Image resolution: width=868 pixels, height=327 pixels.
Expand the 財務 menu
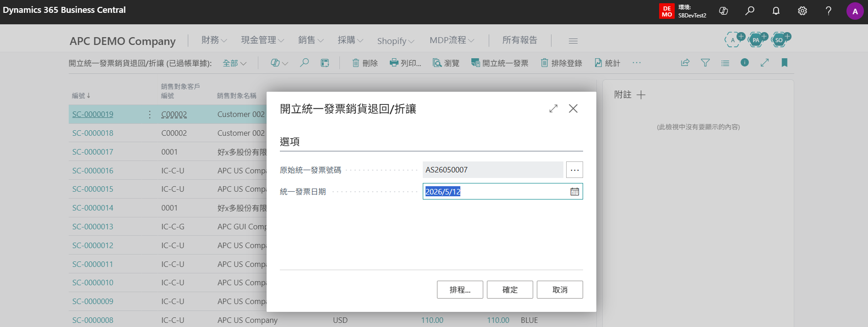[x=214, y=40]
